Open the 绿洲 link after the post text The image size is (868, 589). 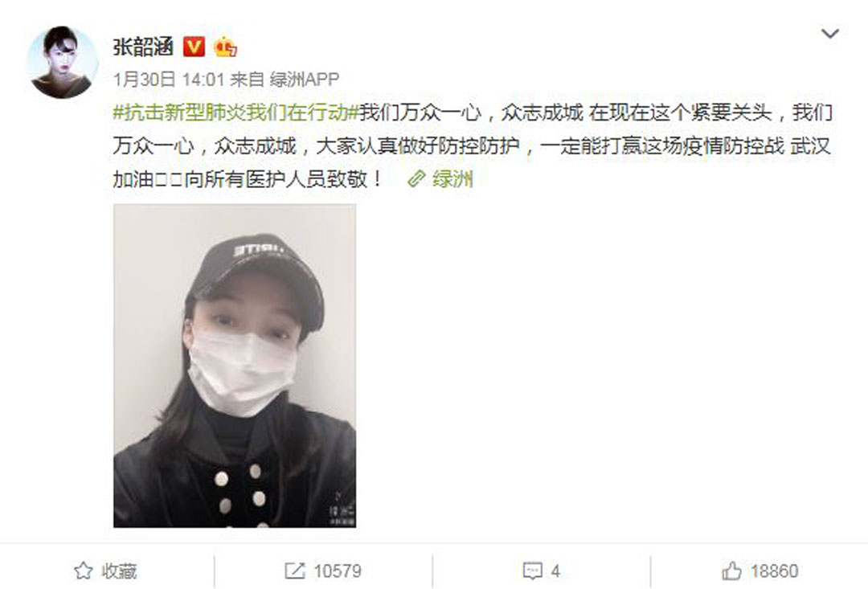pyautogui.click(x=452, y=179)
